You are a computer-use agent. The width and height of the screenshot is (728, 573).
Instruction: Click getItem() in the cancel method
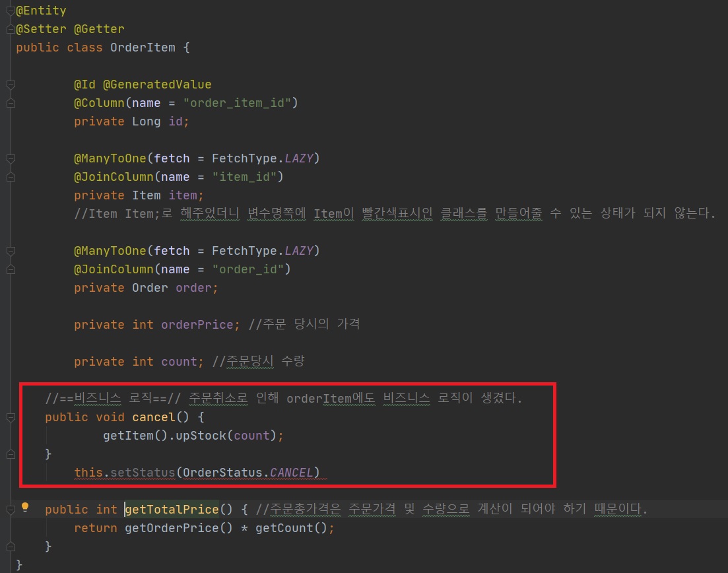[x=135, y=435]
